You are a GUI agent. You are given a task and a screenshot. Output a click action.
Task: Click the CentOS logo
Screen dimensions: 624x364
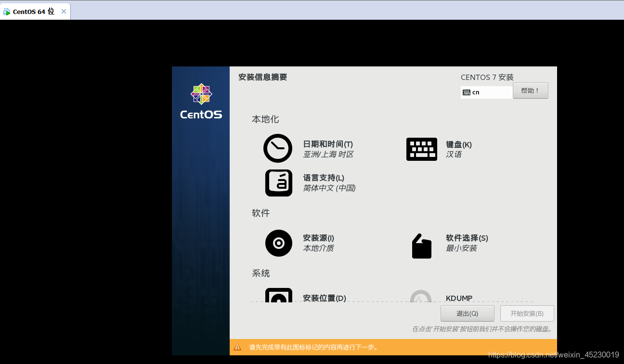point(201,101)
